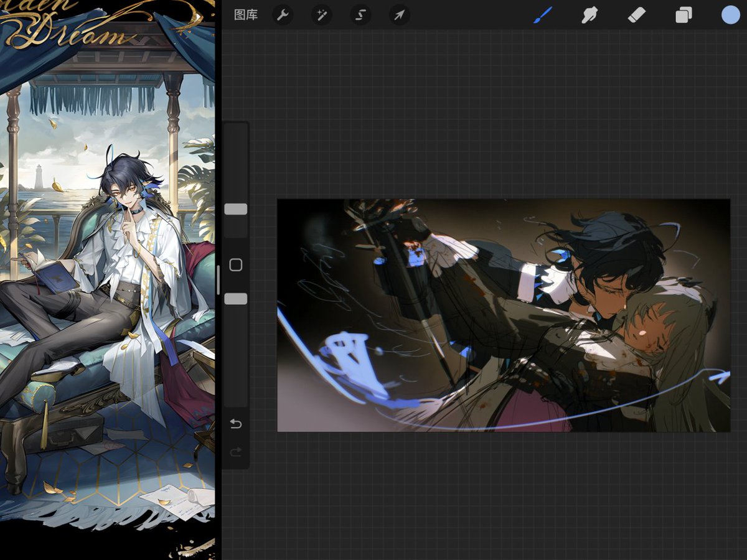Click the split view divider handle
The image size is (747, 560).
[218, 280]
